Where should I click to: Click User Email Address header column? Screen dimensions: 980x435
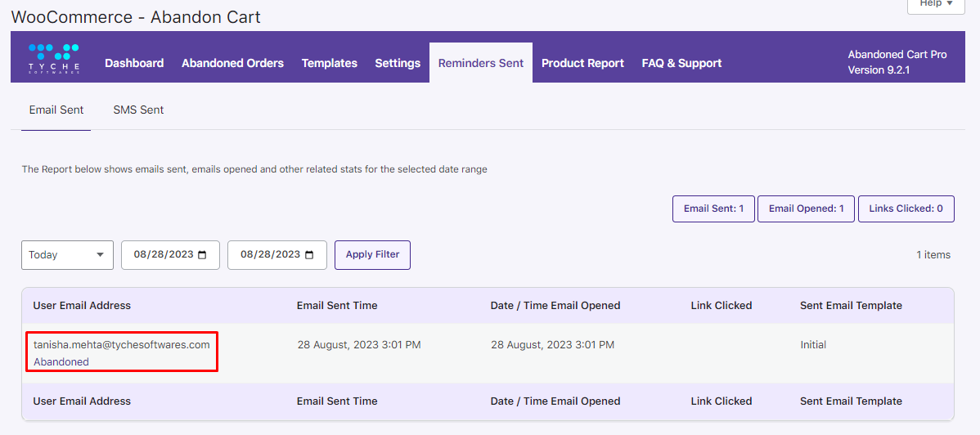(82, 306)
